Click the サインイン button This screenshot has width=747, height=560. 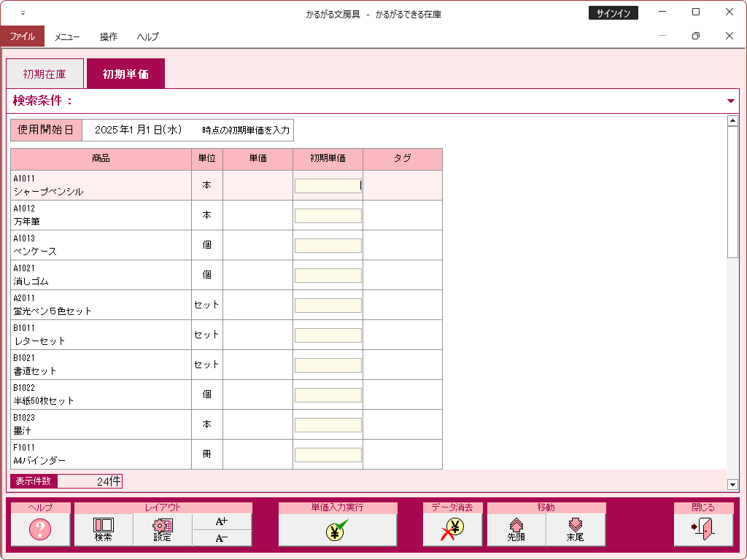click(x=613, y=13)
